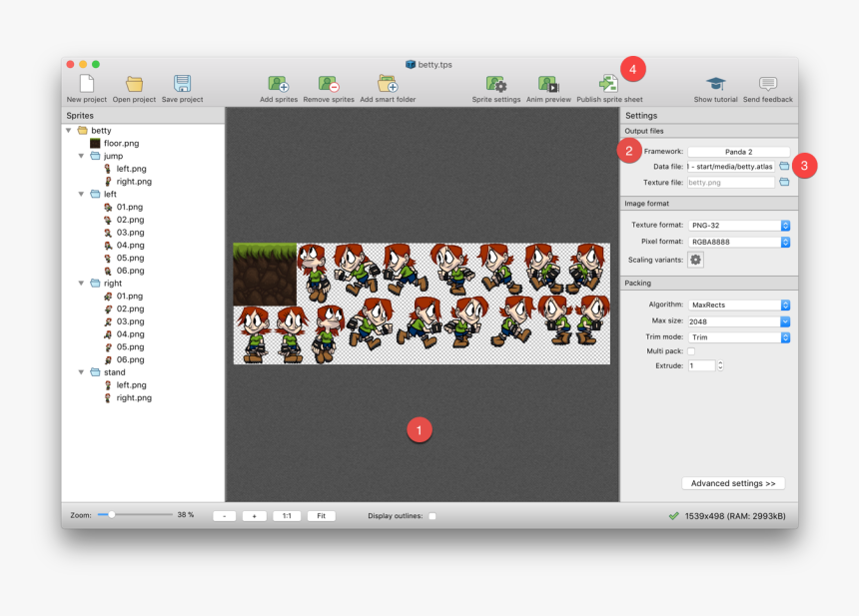Open the Framework dropdown showing Panda 2
This screenshot has width=859, height=616.
click(x=740, y=151)
